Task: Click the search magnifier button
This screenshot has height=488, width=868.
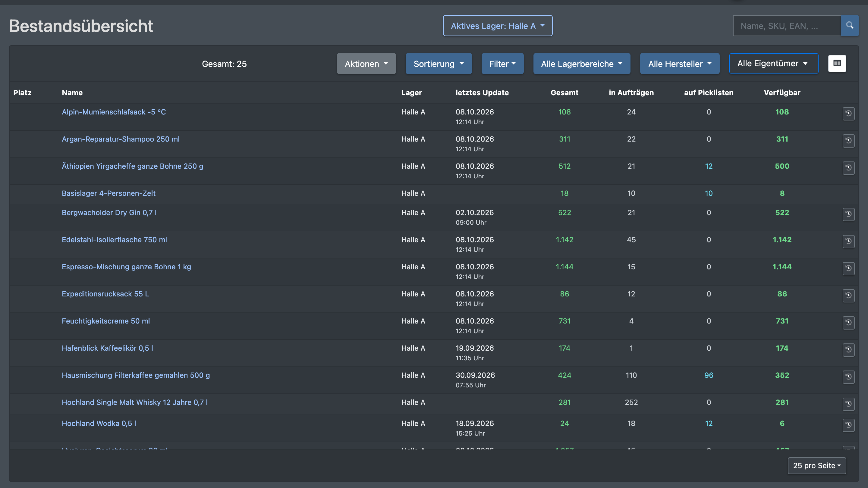Action: tap(850, 26)
